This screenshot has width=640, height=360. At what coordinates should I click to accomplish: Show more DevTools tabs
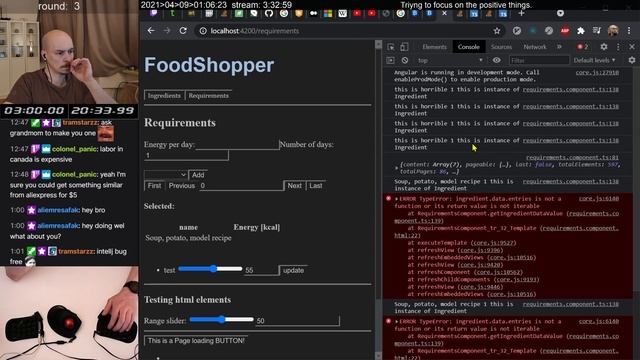[559, 47]
